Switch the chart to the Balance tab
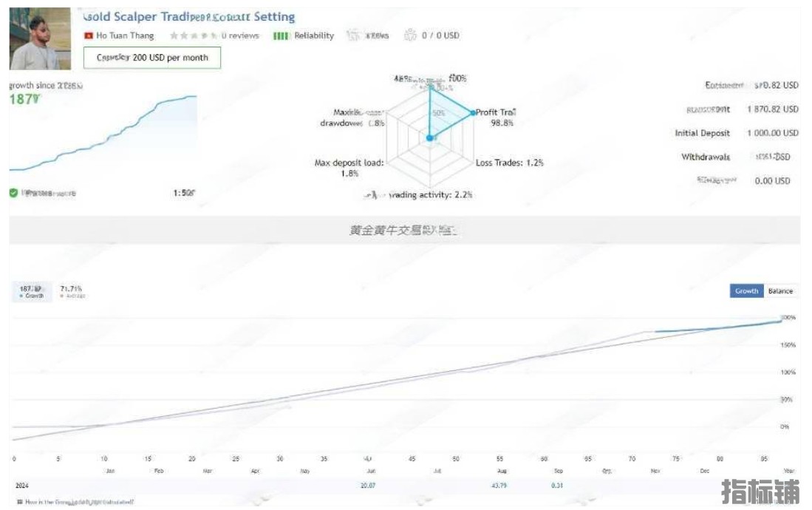Viewport: 812px width, 510px height. click(x=780, y=290)
